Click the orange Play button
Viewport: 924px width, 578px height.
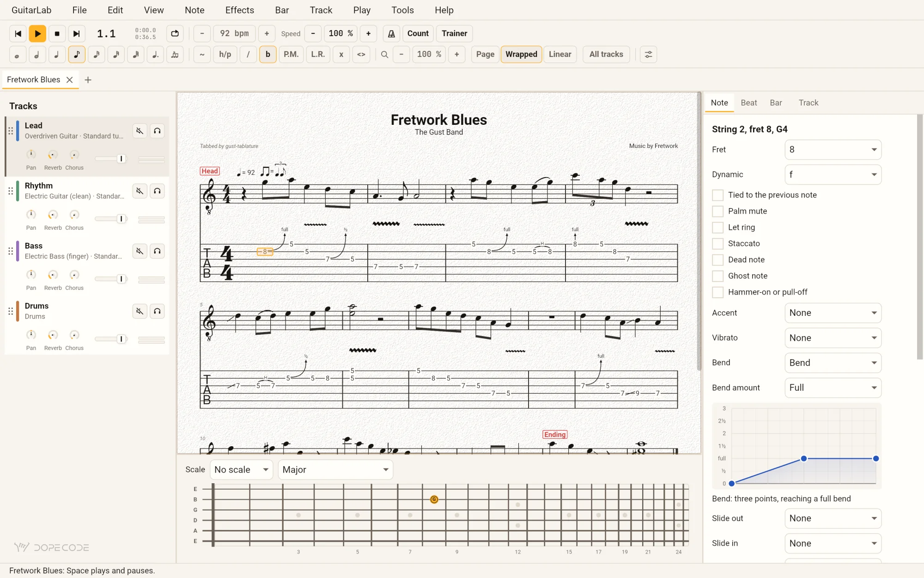coord(37,33)
